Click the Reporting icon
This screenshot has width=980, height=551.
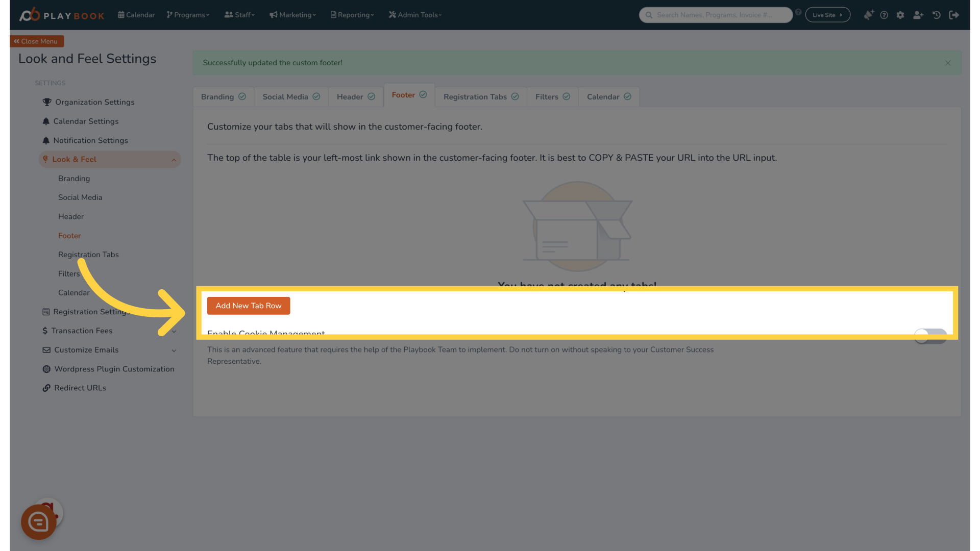tap(334, 15)
